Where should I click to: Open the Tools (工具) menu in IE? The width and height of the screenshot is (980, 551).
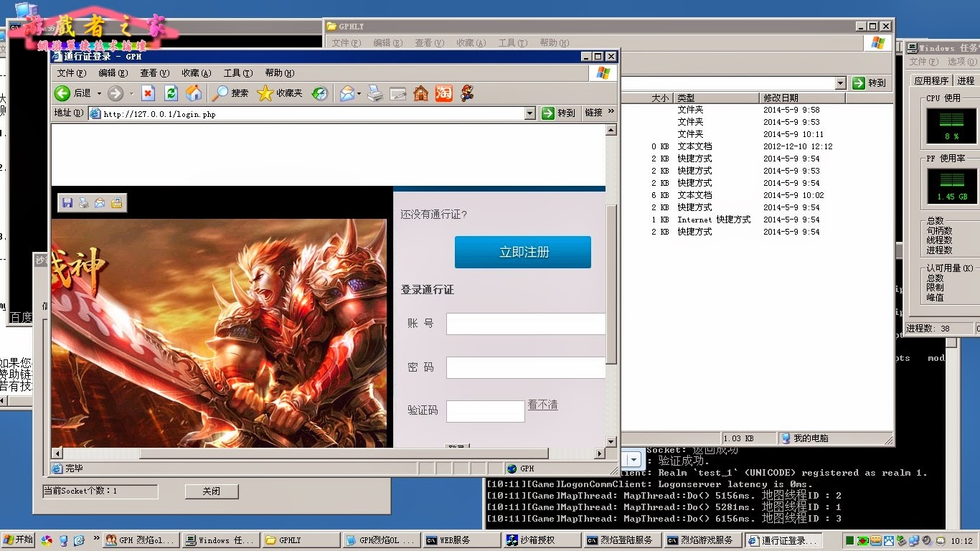click(238, 73)
